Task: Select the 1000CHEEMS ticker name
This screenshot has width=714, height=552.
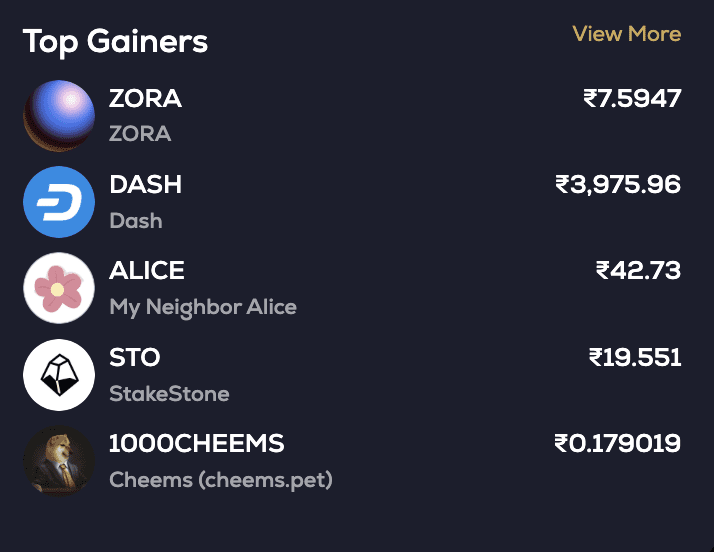Action: tap(197, 443)
